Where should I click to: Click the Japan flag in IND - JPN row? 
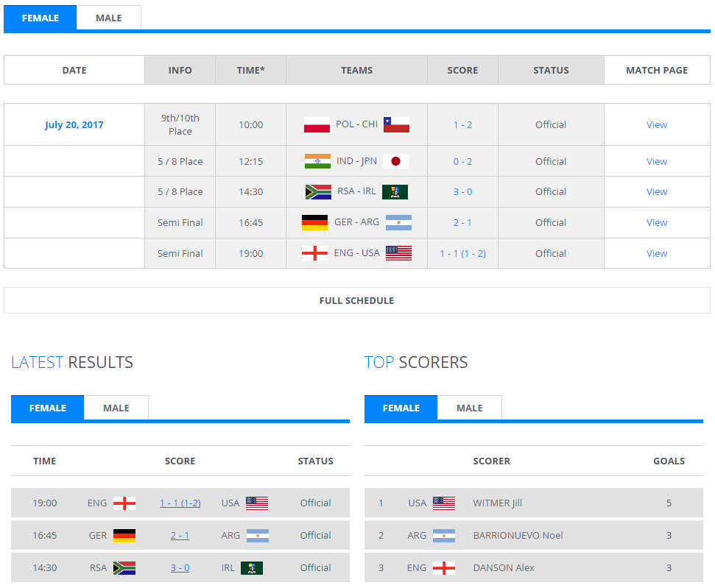click(396, 161)
